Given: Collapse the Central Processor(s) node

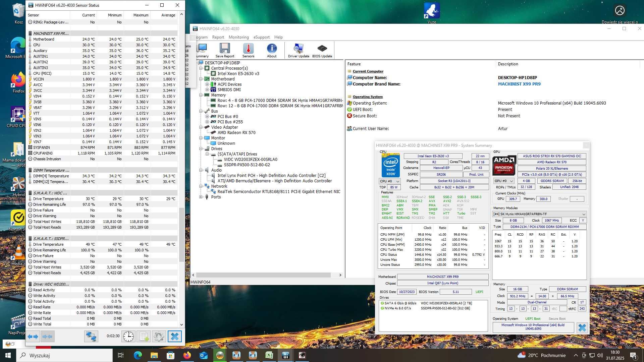Looking at the screenshot, I should [x=201, y=68].
